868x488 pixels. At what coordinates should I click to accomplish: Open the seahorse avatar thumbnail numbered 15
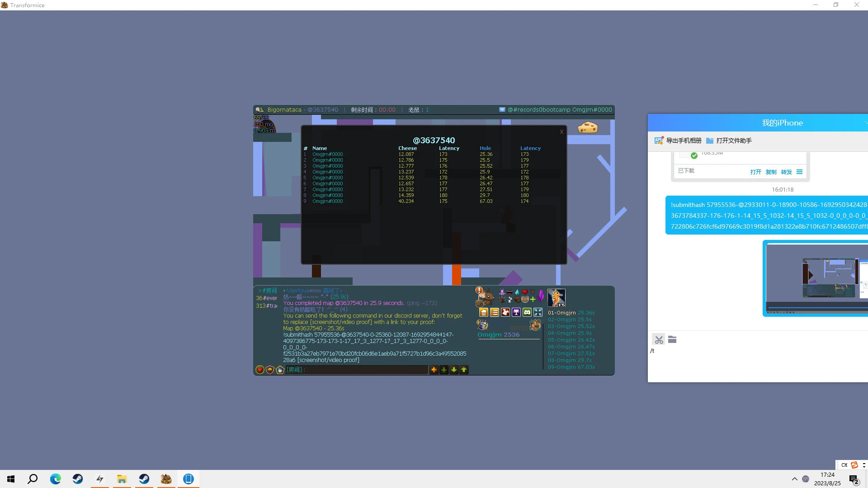[x=557, y=298]
